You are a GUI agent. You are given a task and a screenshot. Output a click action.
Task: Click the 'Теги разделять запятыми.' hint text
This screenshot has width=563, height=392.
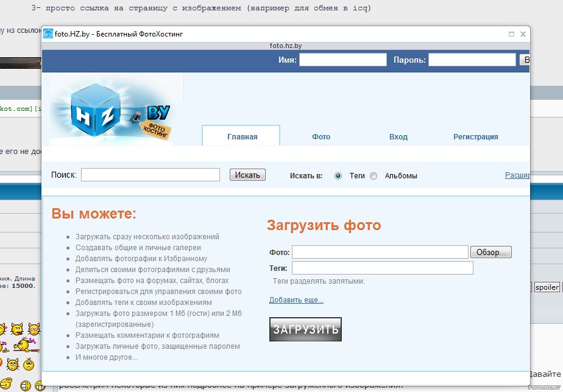(x=319, y=281)
